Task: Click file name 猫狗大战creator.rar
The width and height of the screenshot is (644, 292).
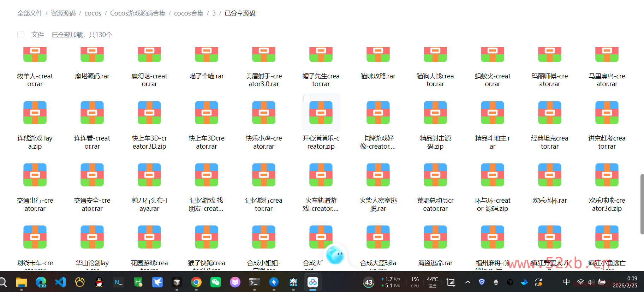Action: coord(435,80)
